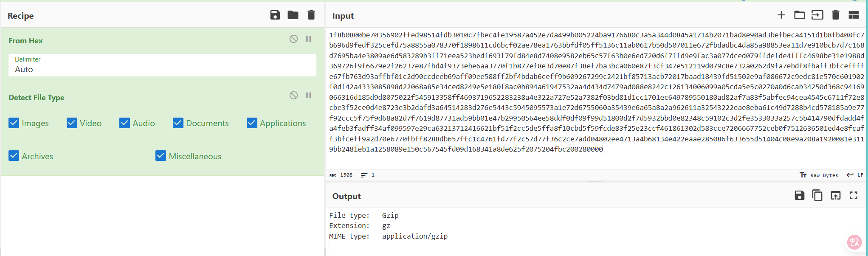Open the Delimiter dropdown set to Auto
The width and height of the screenshot is (868, 256).
[162, 65]
